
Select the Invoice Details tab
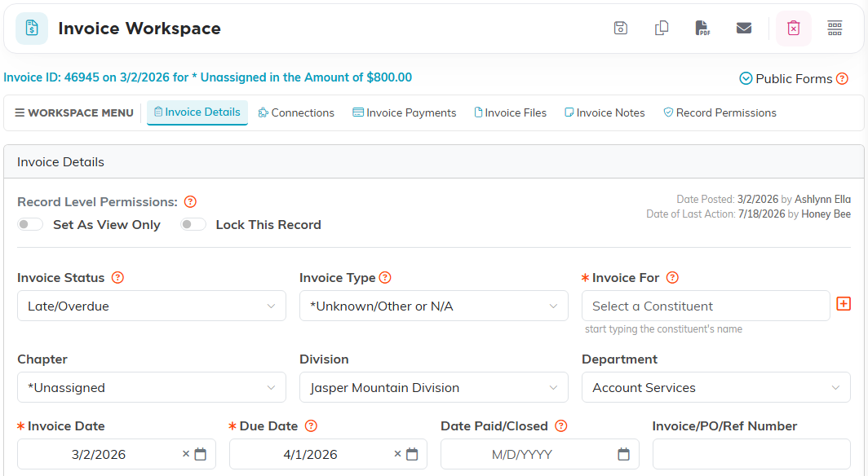pos(197,112)
